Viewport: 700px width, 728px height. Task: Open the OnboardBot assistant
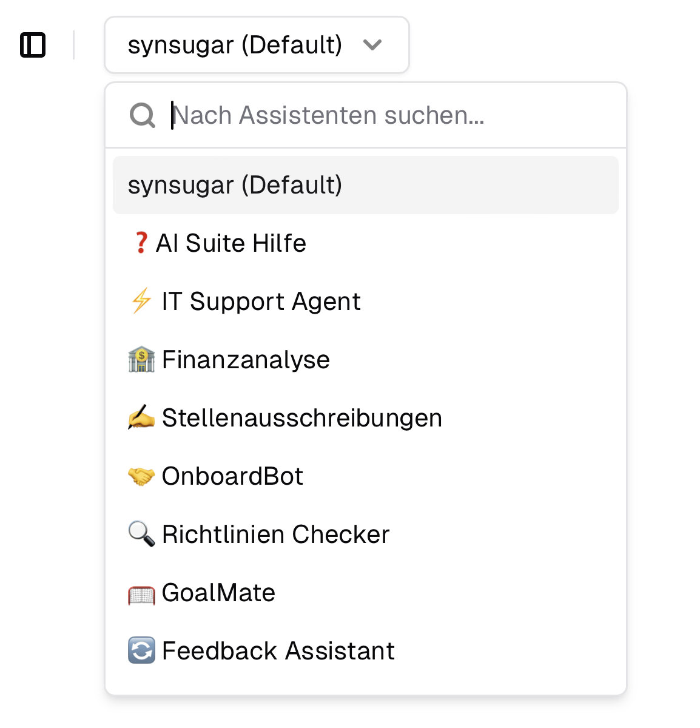tap(232, 476)
